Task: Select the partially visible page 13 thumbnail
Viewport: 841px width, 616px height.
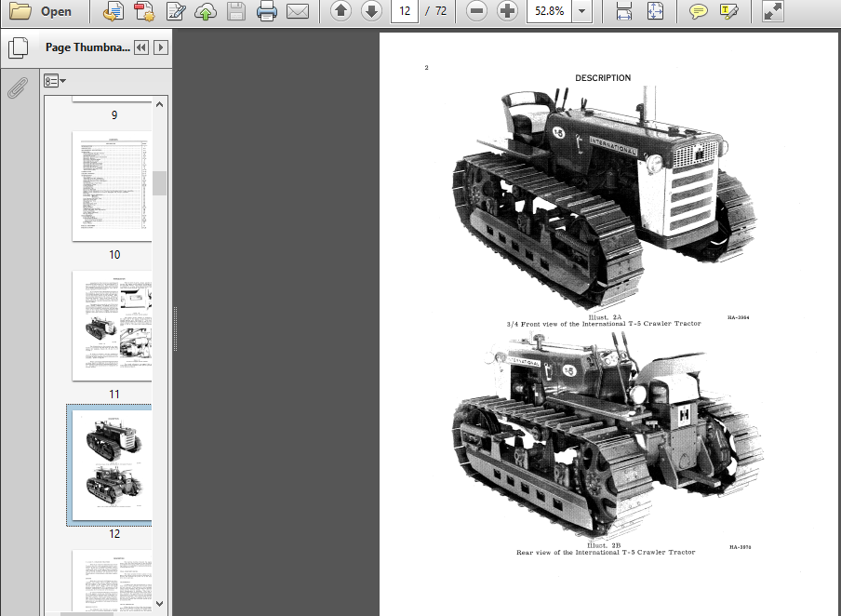Action: tap(112, 580)
